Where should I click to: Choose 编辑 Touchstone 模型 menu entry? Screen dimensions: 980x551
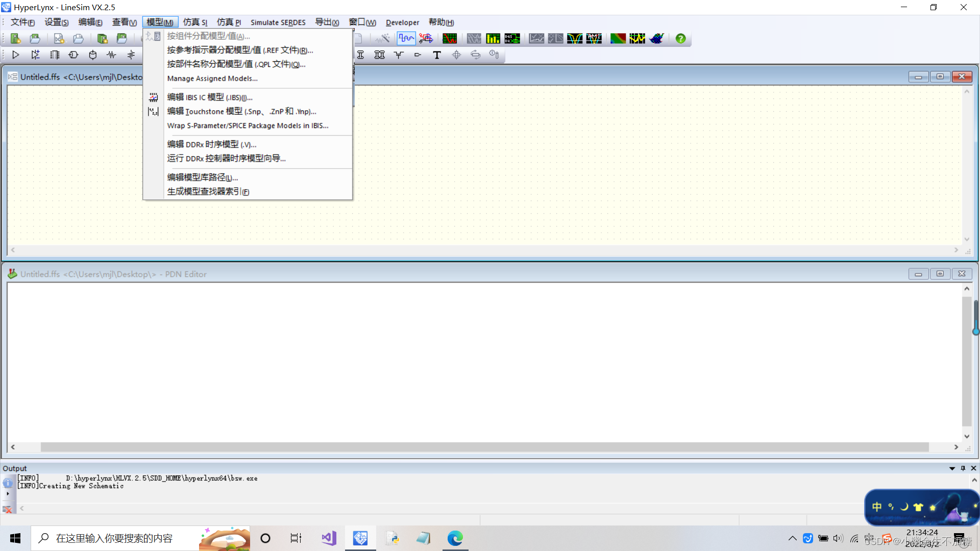[x=248, y=112]
